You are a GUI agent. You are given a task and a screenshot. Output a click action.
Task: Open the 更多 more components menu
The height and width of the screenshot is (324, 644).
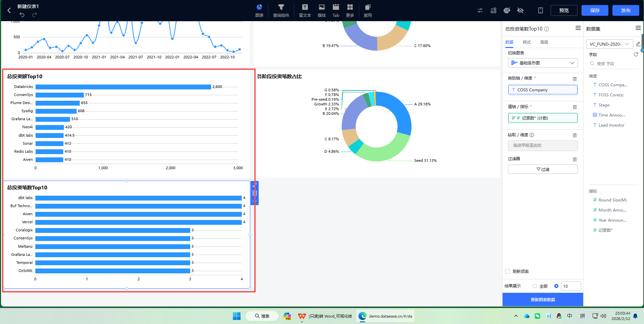point(350,10)
